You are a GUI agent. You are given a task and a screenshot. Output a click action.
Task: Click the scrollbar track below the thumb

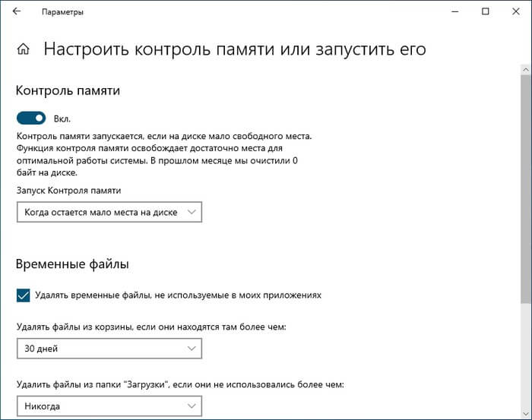click(525, 357)
